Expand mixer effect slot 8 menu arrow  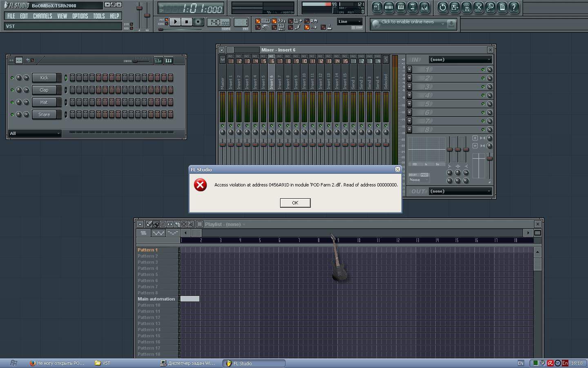click(410, 130)
